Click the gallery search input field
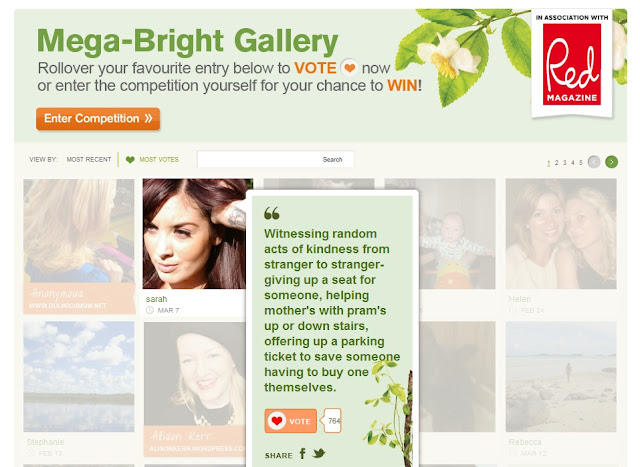The width and height of the screenshot is (640, 467). click(276, 159)
